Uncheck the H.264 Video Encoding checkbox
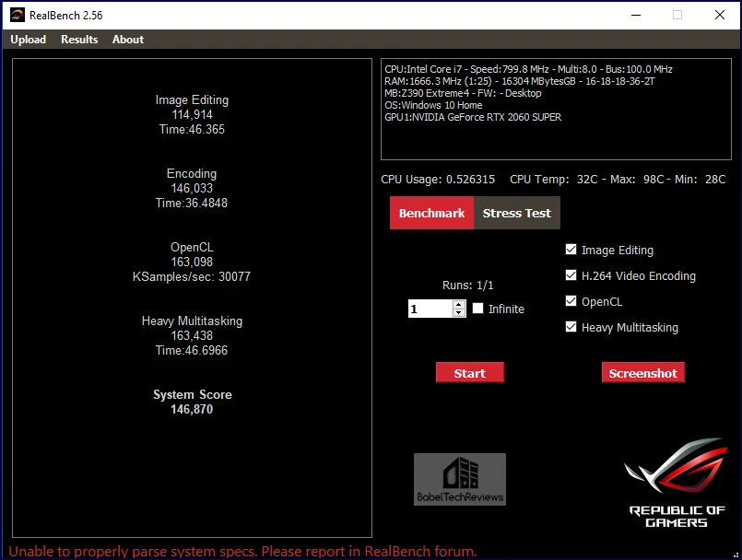This screenshot has height=560, width=742. click(571, 275)
